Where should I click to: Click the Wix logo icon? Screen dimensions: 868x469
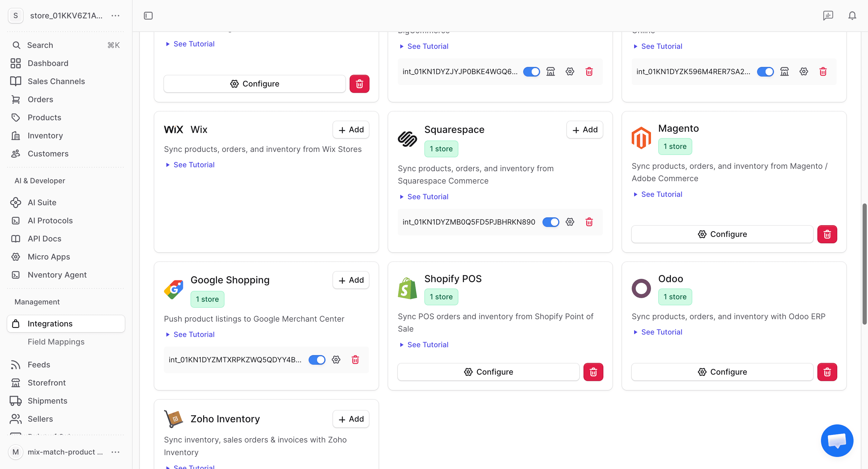(x=174, y=130)
